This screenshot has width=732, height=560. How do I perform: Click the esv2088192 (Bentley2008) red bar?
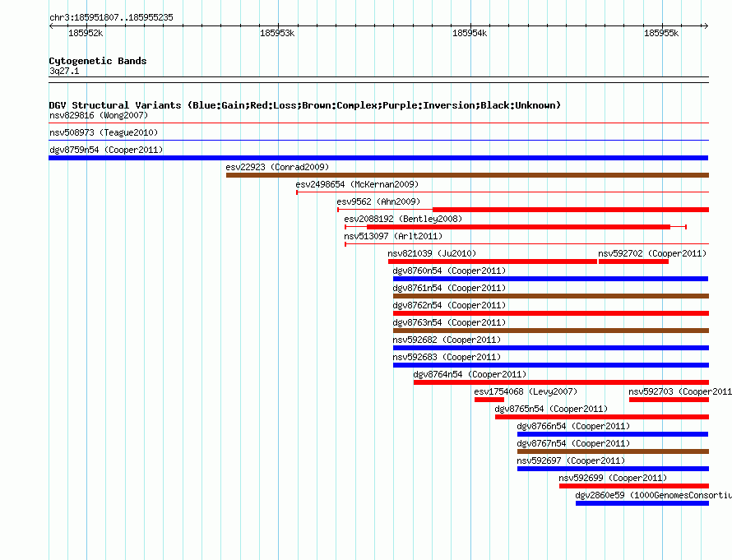[518, 227]
